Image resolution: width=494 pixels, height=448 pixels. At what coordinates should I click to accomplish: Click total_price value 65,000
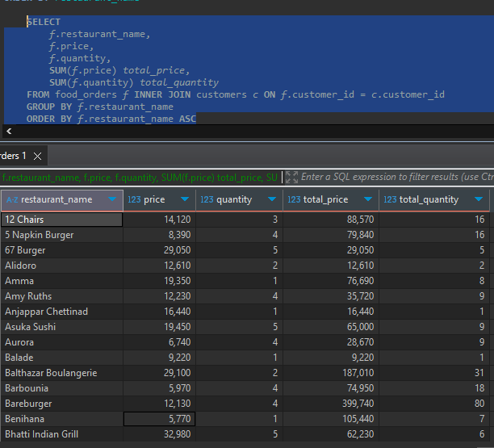coord(331,327)
